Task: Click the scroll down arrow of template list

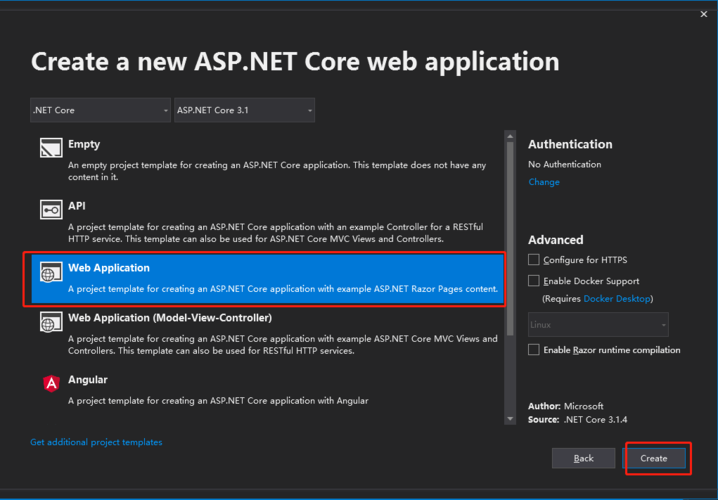Action: 510,419
